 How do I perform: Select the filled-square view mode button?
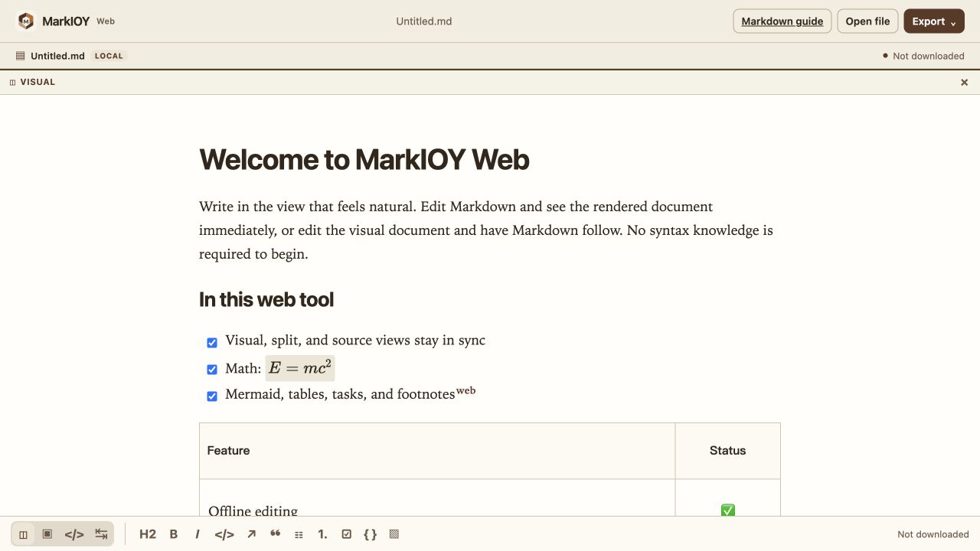click(47, 534)
